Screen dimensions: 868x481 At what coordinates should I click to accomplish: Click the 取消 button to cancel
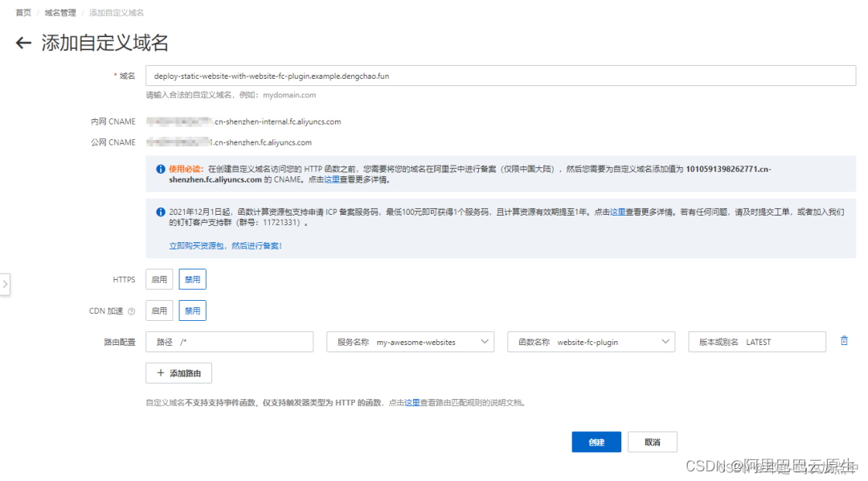[x=653, y=442]
